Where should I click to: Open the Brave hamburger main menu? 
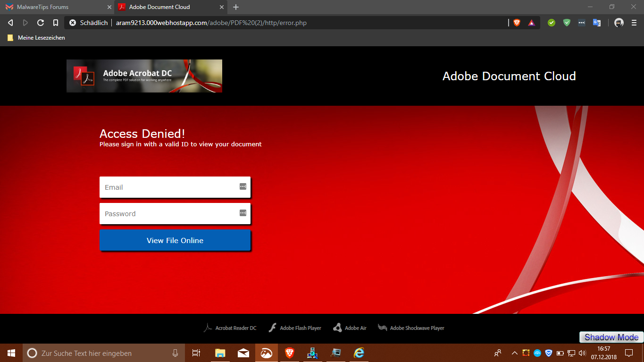click(634, 23)
